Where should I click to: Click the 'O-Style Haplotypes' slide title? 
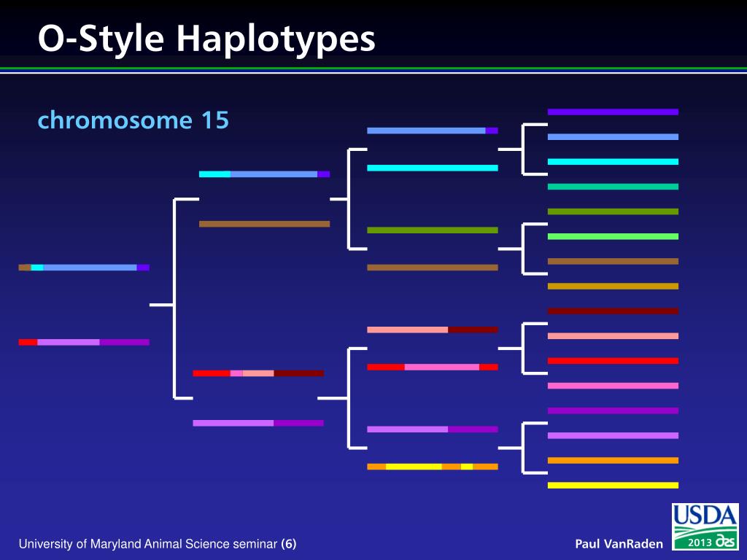tap(206, 38)
